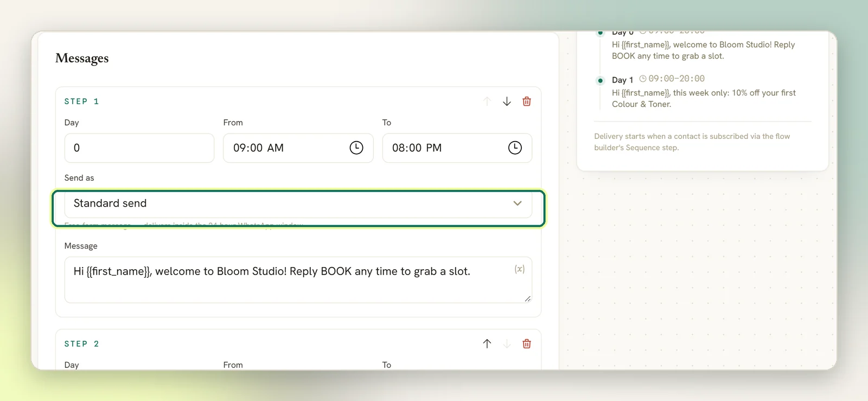
Task: Click the Send as label
Action: [79, 178]
